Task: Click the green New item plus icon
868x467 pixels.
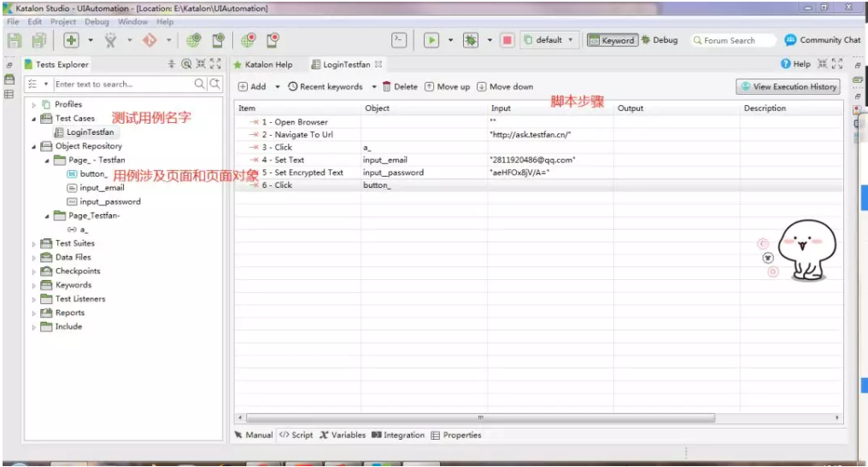Action: 71,40
